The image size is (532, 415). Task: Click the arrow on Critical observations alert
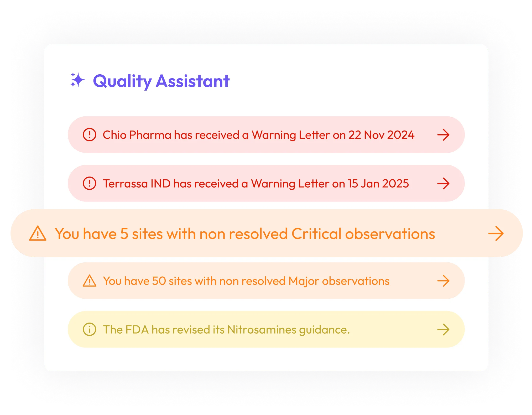coord(496,233)
